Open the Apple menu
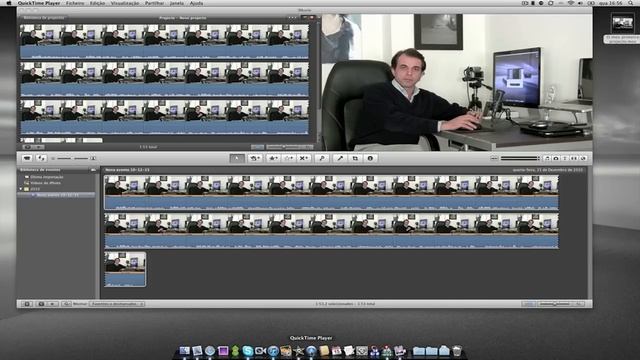 point(9,3)
